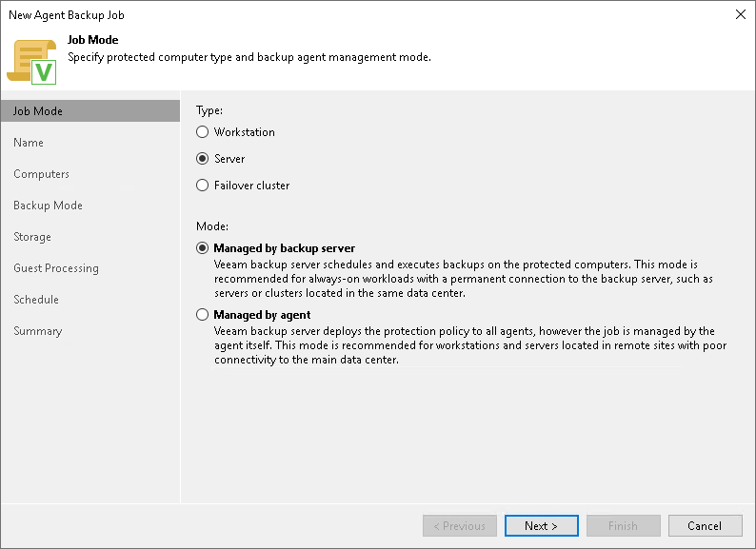Close the New Agent Backup Job dialog
Image resolution: width=756 pixels, height=549 pixels.
741,14
